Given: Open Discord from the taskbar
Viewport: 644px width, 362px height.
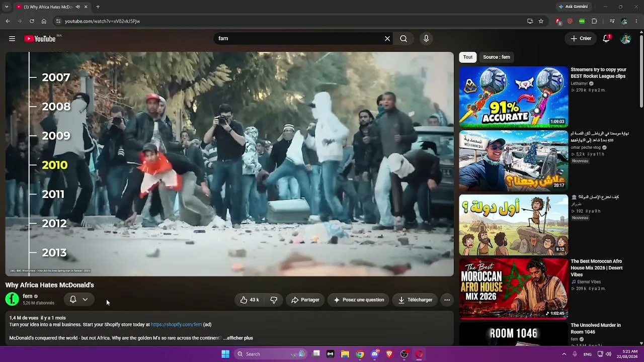Looking at the screenshot, I should (x=374, y=354).
